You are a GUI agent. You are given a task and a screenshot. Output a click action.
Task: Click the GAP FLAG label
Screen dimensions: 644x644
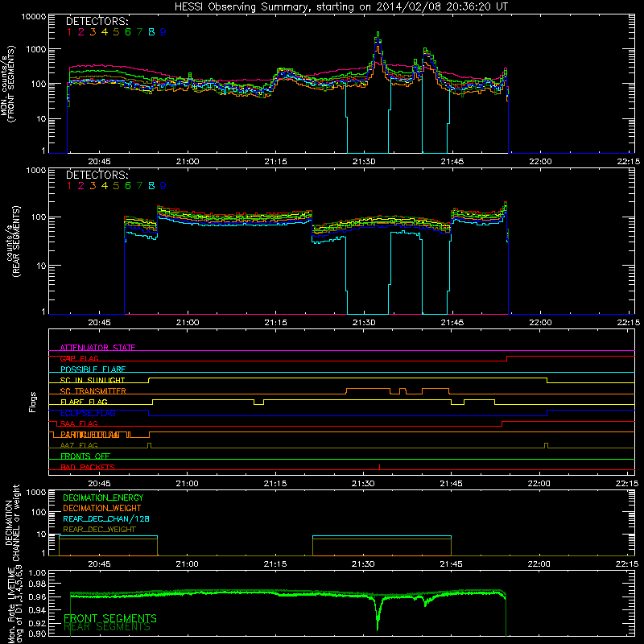click(x=80, y=358)
